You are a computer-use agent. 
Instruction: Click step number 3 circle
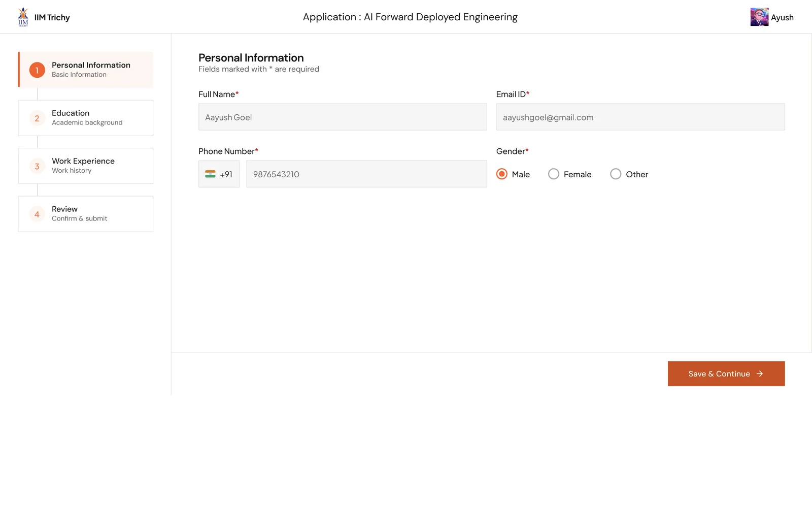coord(37,166)
